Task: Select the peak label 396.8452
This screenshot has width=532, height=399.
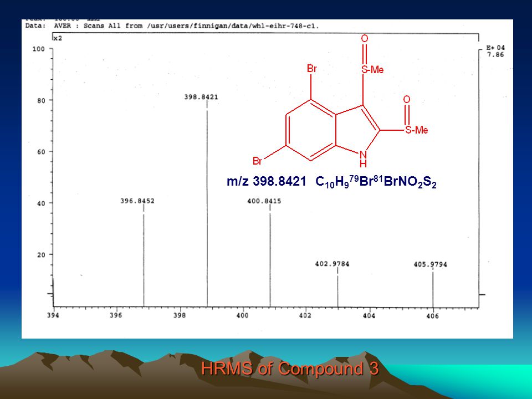Action: click(137, 201)
